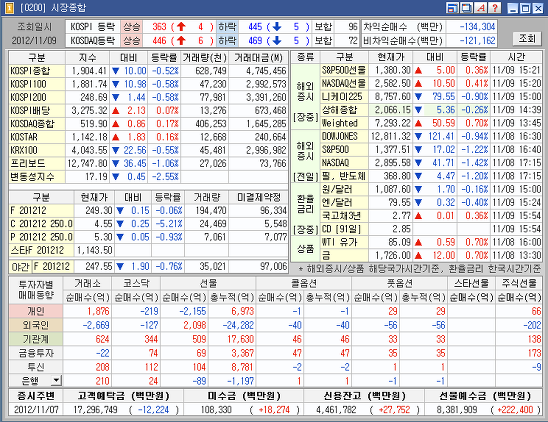
Task: Click the 투신 investor row label
Action: point(36,367)
